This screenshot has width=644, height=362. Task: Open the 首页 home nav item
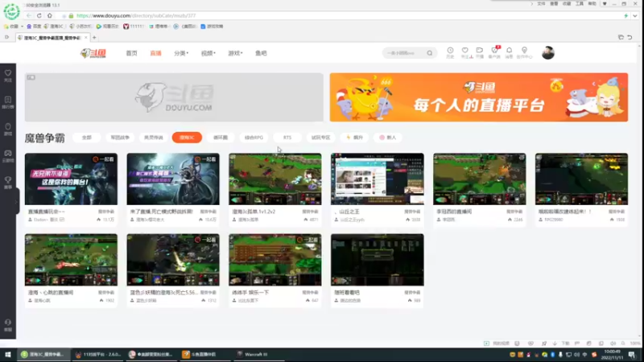tap(131, 53)
